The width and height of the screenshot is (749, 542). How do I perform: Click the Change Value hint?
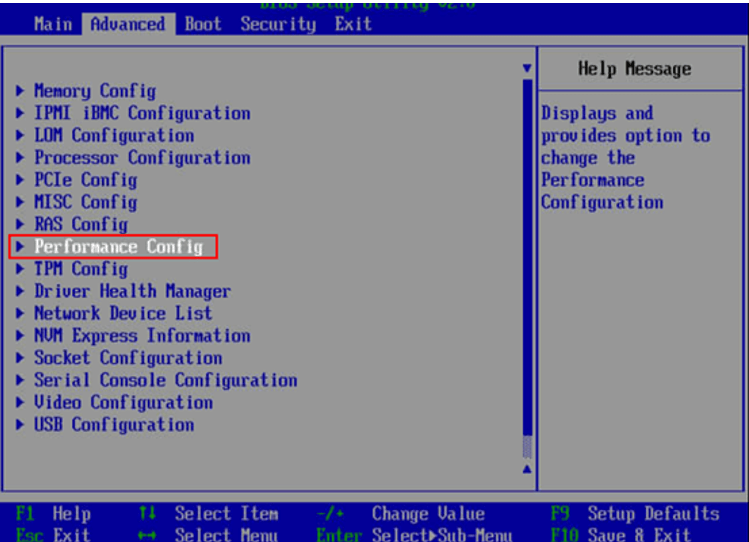pyautogui.click(x=401, y=514)
